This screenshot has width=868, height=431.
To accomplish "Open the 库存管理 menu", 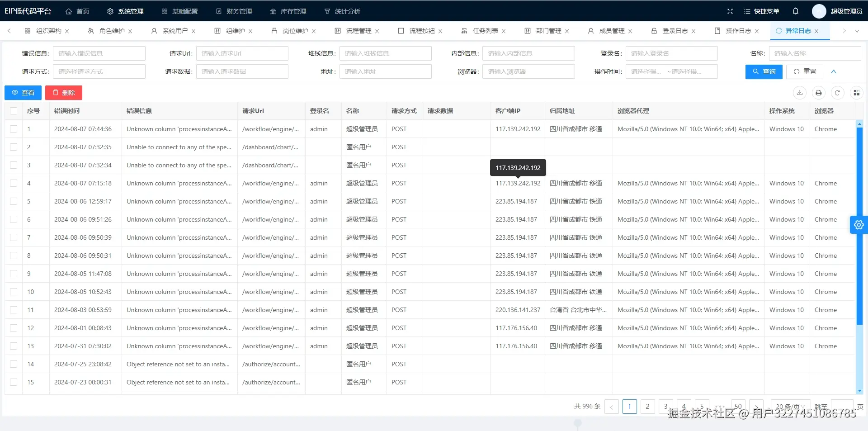I will click(x=288, y=11).
